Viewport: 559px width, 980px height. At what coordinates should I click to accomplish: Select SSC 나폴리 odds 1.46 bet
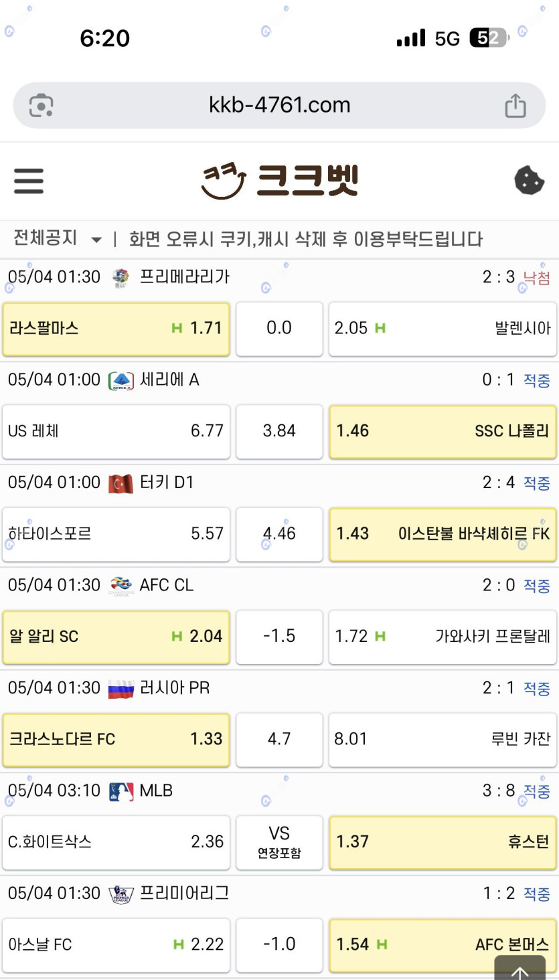(x=443, y=431)
